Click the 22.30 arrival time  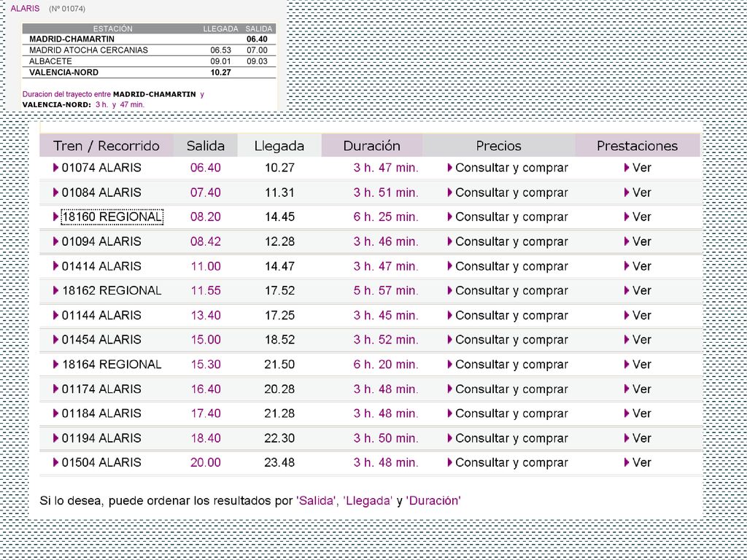tap(279, 438)
